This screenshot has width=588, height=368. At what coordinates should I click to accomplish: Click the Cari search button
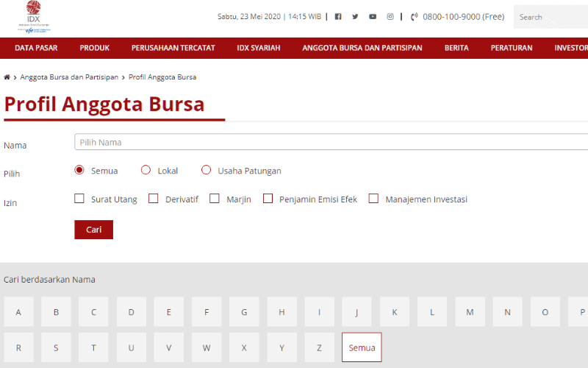tap(94, 230)
